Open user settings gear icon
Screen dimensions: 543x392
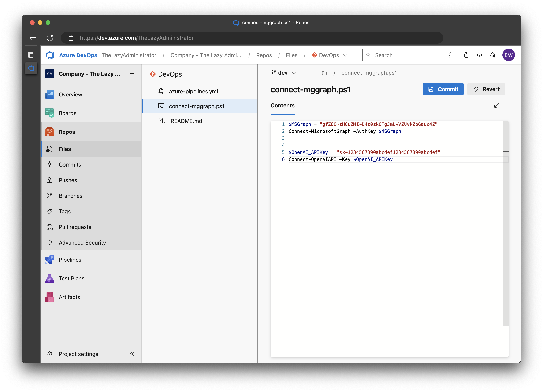pyautogui.click(x=493, y=55)
